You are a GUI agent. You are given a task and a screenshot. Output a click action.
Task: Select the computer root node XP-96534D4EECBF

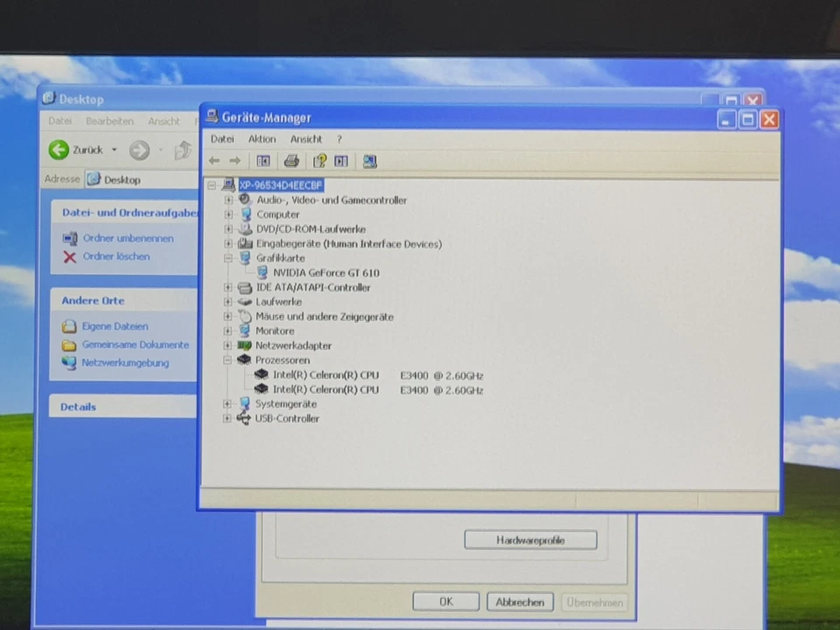click(x=281, y=185)
